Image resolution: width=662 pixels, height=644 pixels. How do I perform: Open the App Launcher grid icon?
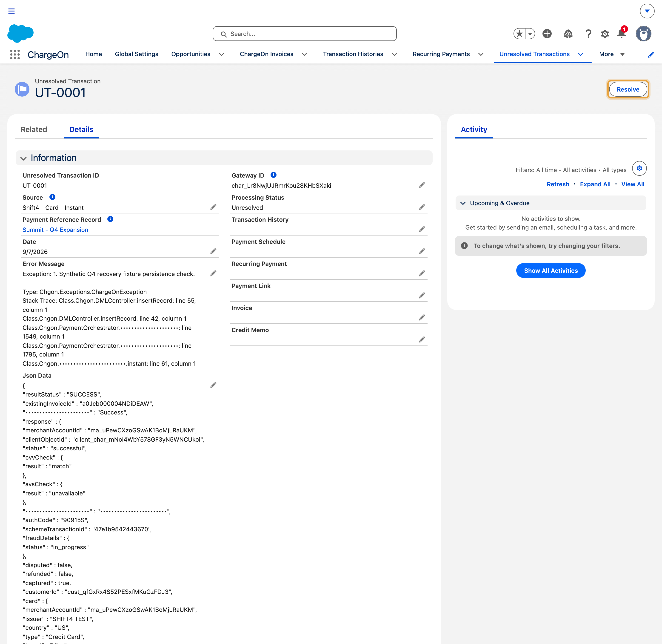[15, 55]
